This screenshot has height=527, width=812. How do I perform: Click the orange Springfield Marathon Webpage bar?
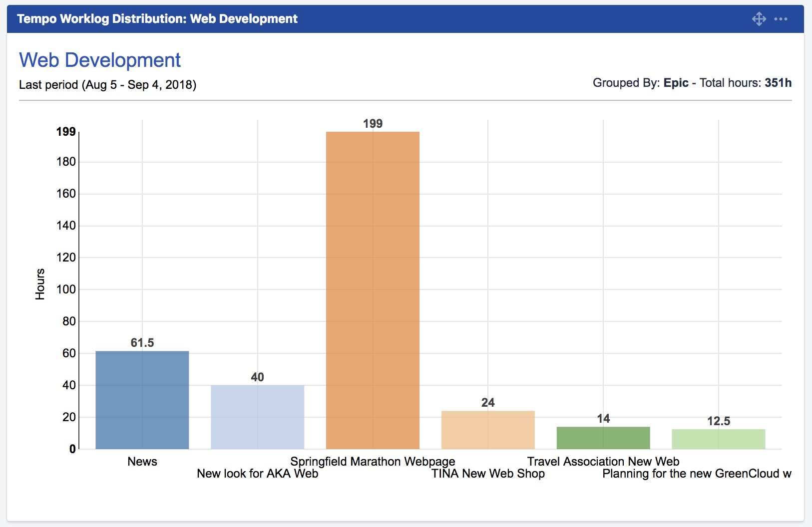tap(373, 290)
